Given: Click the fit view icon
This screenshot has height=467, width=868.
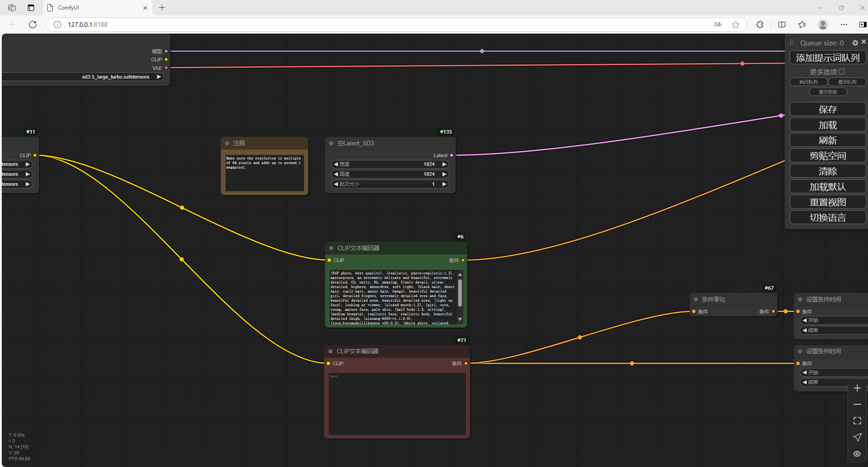Looking at the screenshot, I should pos(857,421).
